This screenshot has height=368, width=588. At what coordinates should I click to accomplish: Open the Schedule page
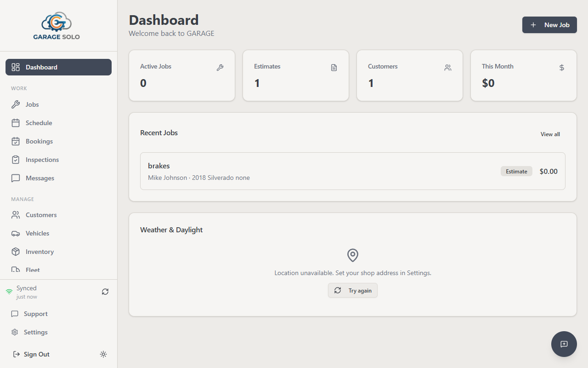[x=58, y=123]
